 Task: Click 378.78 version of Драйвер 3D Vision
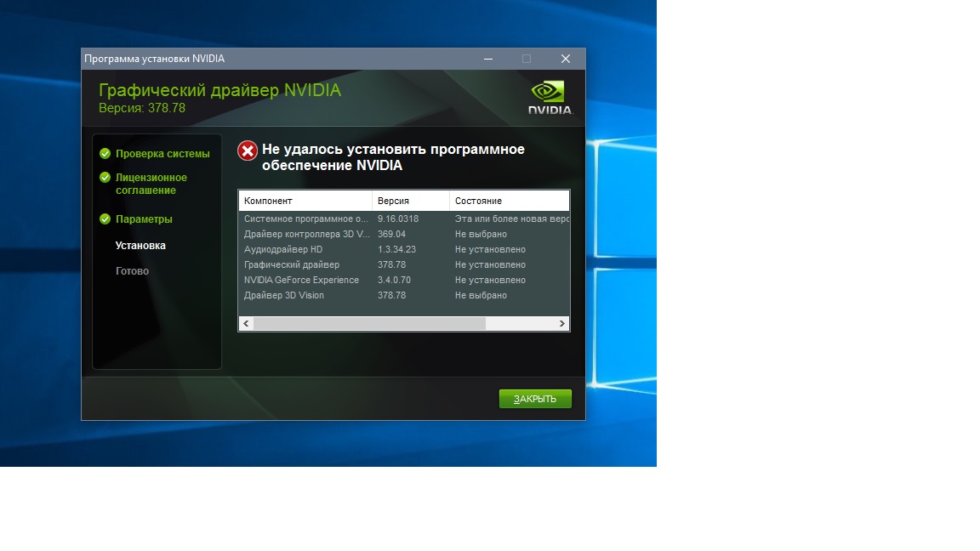click(391, 296)
